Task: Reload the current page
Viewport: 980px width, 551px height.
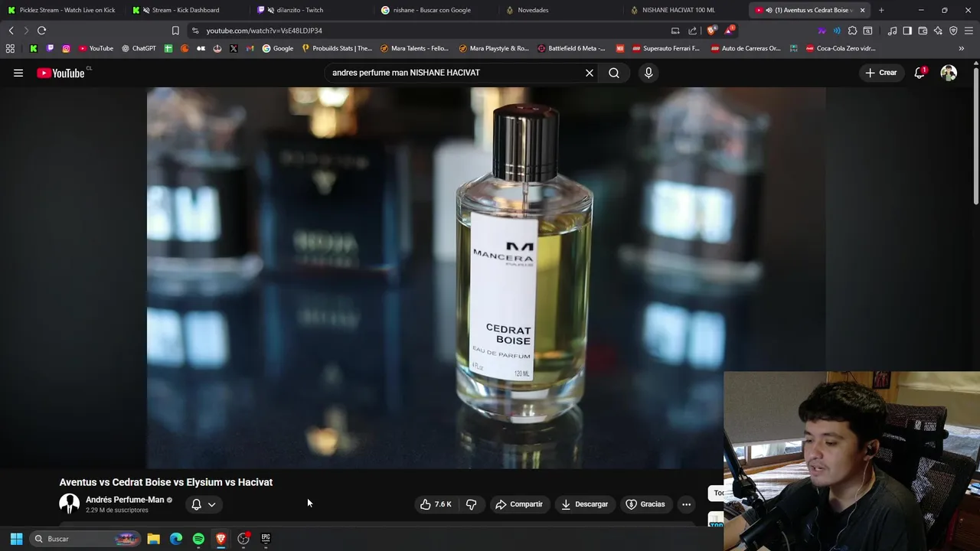Action: [41, 31]
